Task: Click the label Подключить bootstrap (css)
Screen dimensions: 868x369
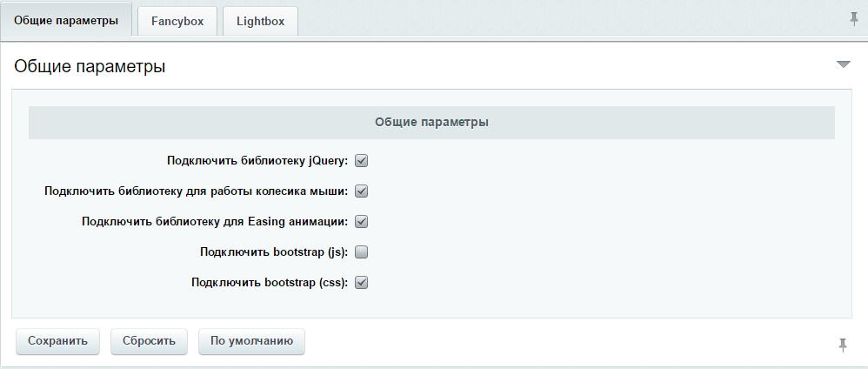Action: pyautogui.click(x=270, y=283)
